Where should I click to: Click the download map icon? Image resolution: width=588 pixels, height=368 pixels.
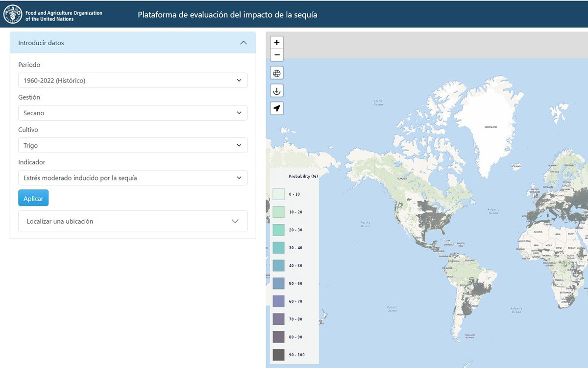[277, 91]
